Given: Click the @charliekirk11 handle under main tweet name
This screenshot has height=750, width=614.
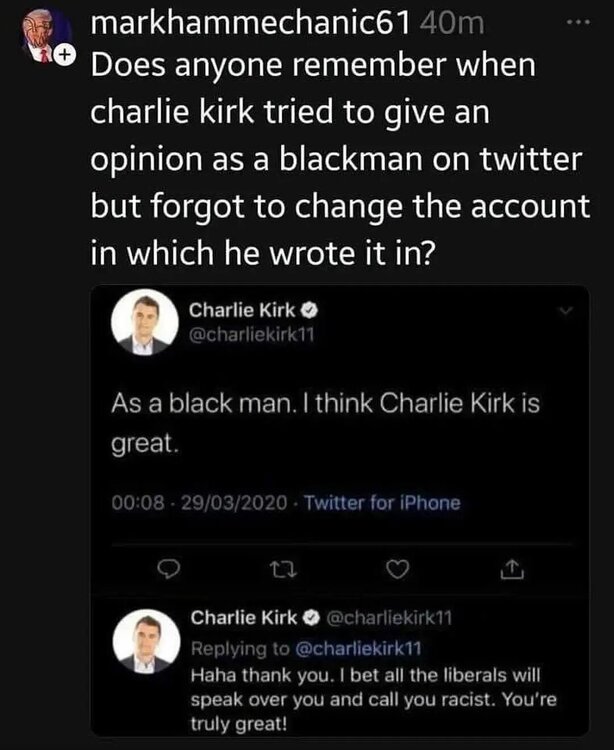Looking at the screenshot, I should point(252,333).
